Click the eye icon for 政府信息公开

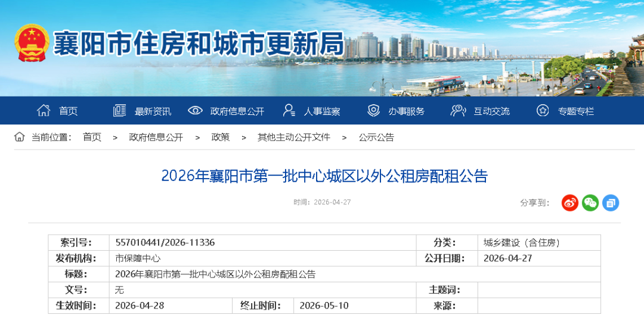(x=195, y=111)
